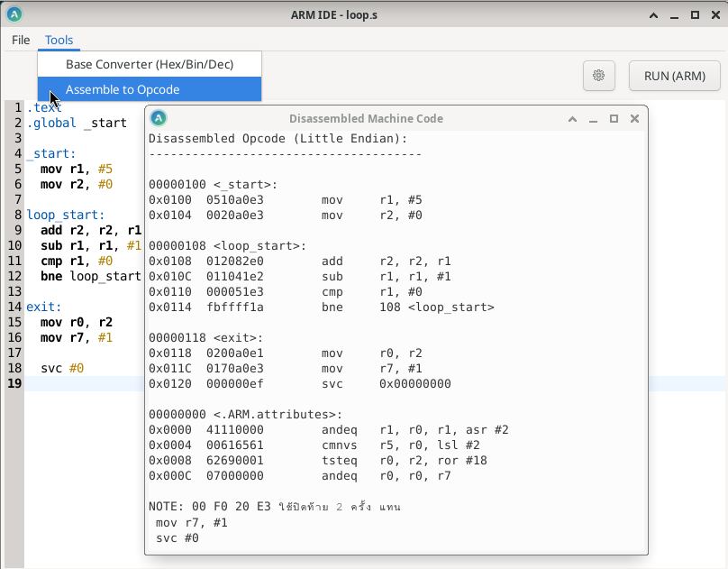
Task: Click the mov r1, #5 editor line
Action: point(77,169)
